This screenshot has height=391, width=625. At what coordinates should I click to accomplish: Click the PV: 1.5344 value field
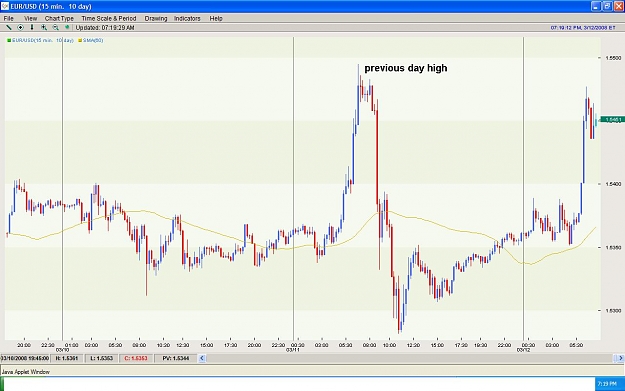click(x=175, y=358)
